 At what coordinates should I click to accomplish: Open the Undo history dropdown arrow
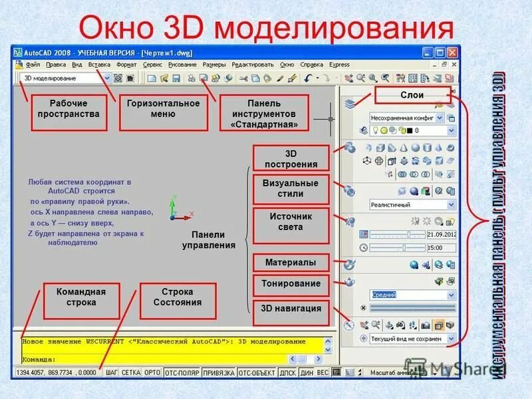click(318, 78)
